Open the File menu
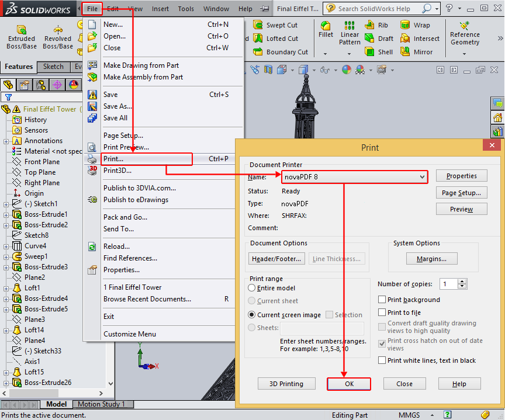This screenshot has height=420, width=505. [92, 9]
